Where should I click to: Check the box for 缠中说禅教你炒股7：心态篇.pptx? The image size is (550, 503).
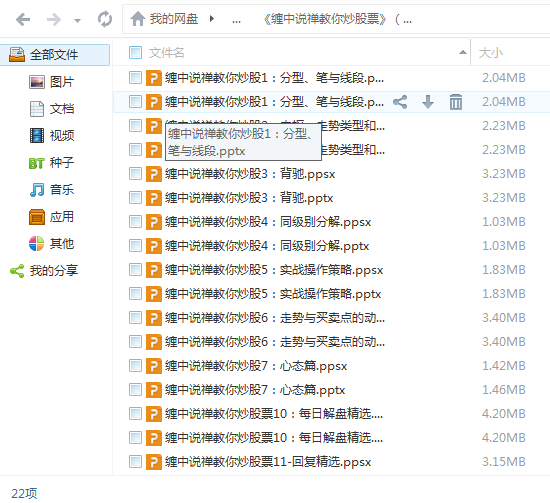point(135,390)
